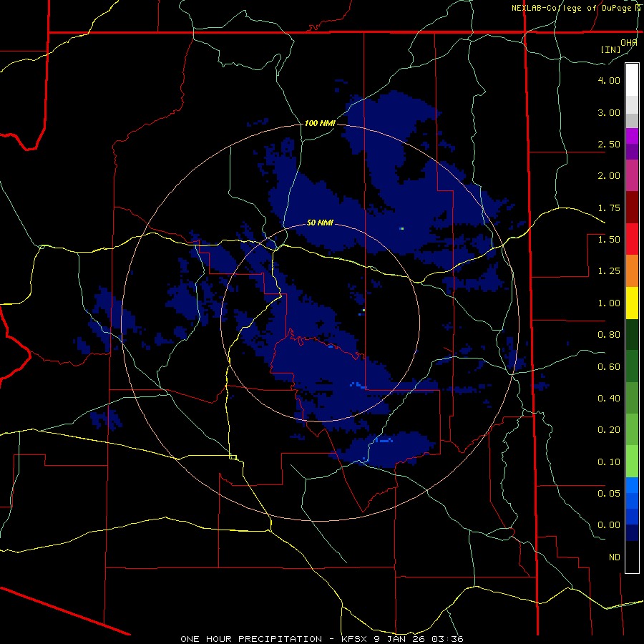Pick the yellow 1.00 legend swatch

pos(632,303)
